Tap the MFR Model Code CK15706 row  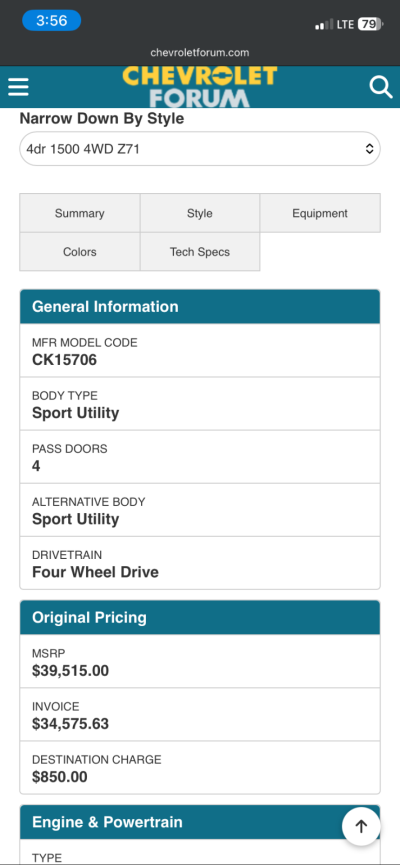tap(200, 351)
